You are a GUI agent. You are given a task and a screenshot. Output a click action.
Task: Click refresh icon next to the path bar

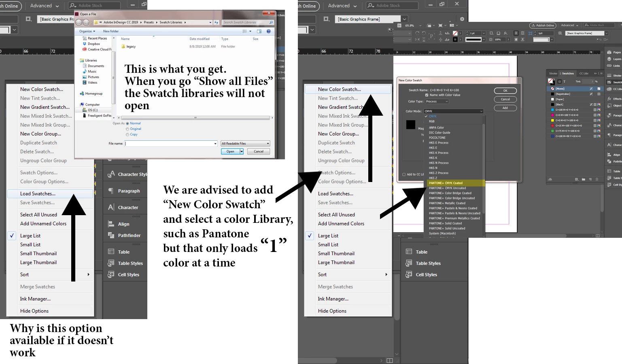(216, 22)
